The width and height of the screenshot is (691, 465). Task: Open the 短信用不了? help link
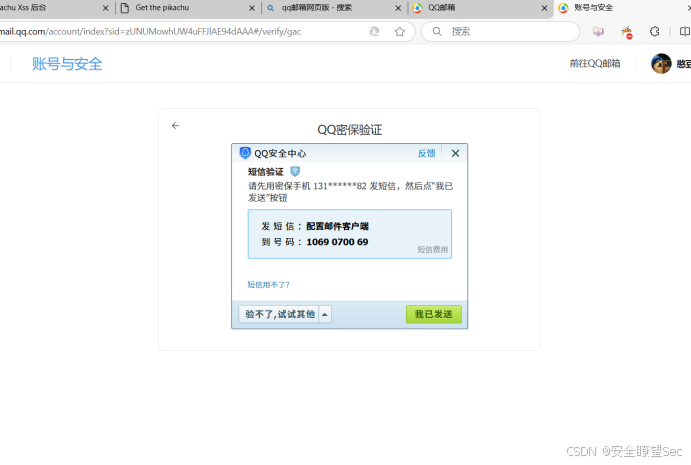(268, 285)
